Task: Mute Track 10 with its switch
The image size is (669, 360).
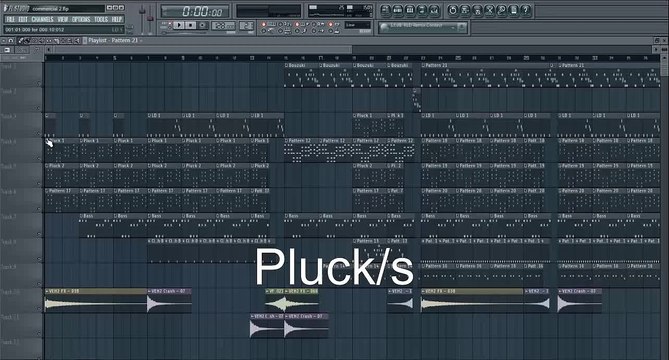Action: click(x=39, y=309)
